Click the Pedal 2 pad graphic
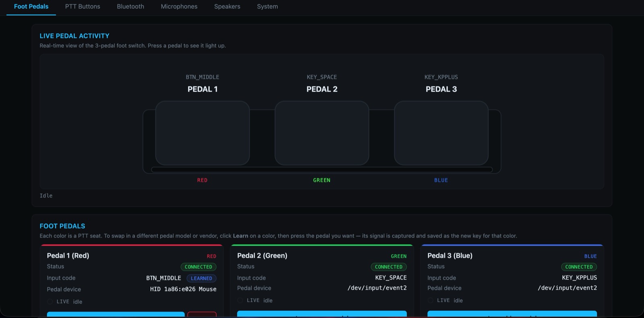644x318 pixels. pos(322,133)
